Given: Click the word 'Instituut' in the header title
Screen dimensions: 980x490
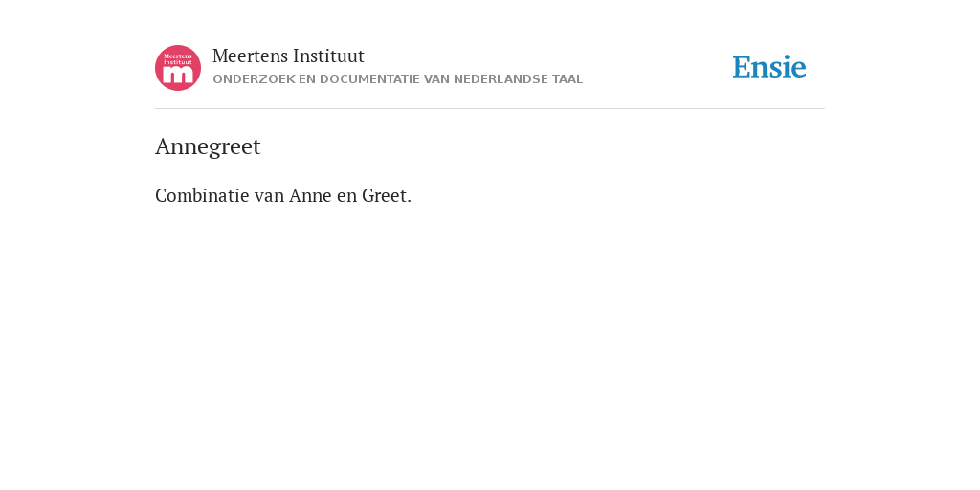Looking at the screenshot, I should pos(329,56).
